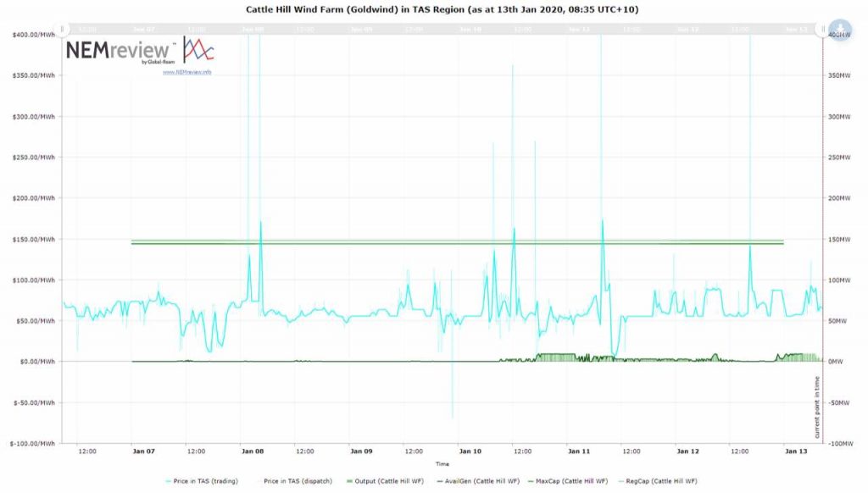Hide Price in TAS (dispatch) series
Image resolution: width=868 pixels, height=493 pixels.
point(295,481)
